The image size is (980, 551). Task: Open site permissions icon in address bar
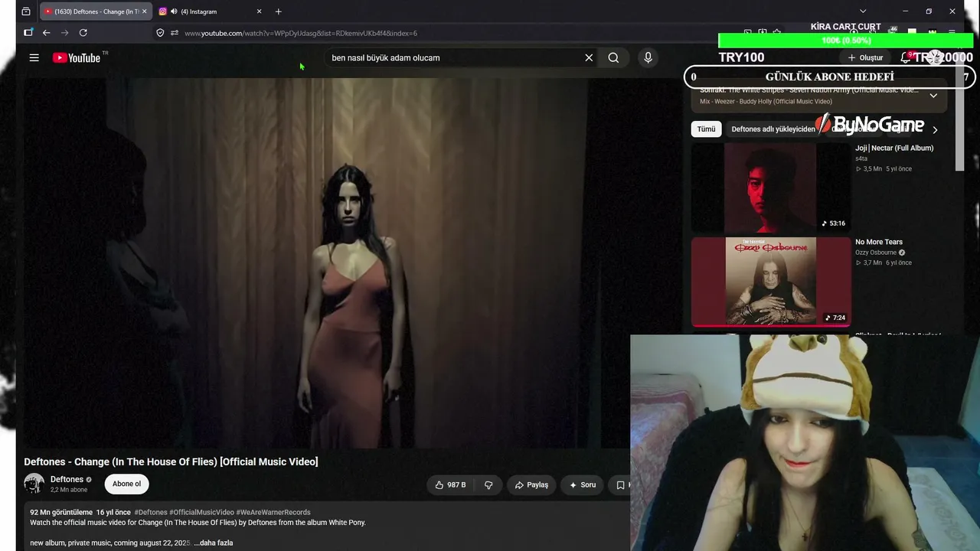pos(175,33)
